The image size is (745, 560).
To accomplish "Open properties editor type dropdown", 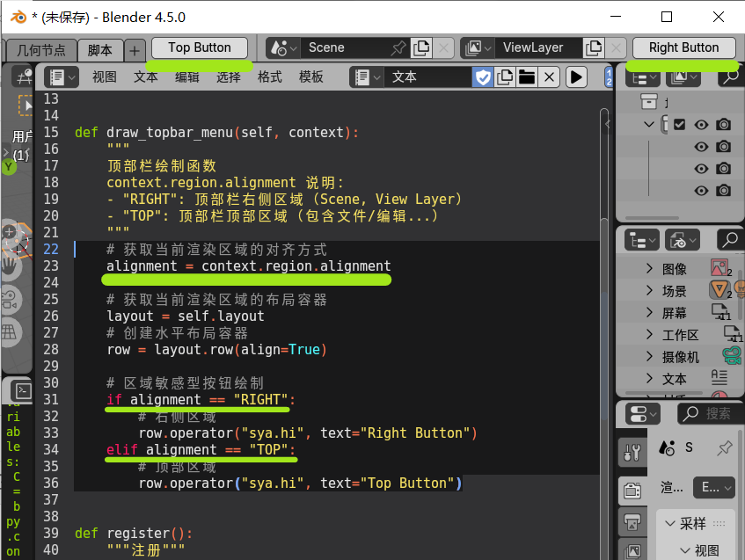I will click(643, 414).
